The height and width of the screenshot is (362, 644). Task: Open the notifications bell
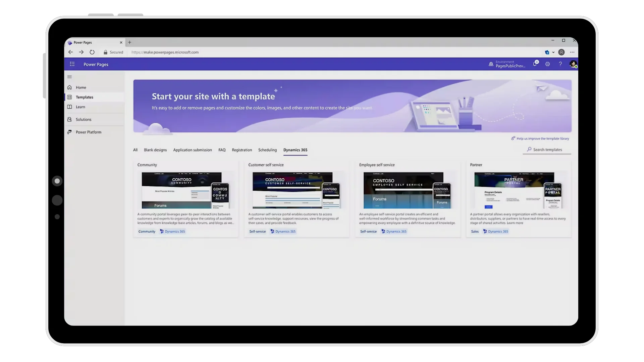tap(535, 64)
